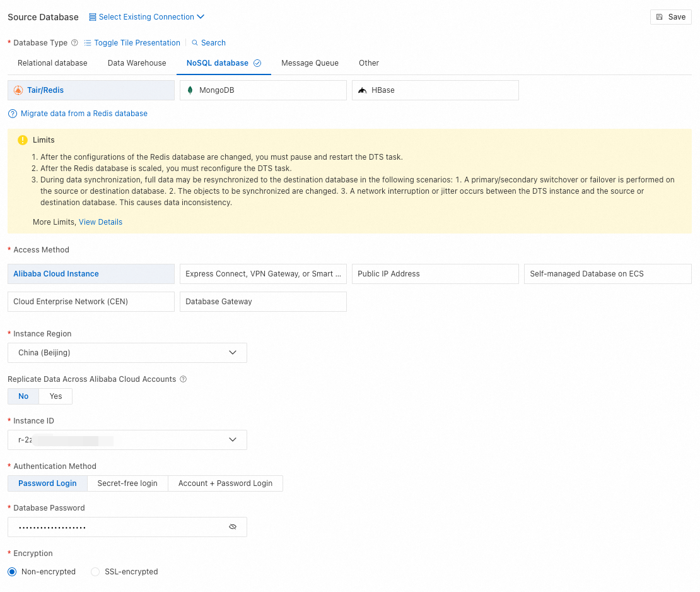Click the Tair/Redis logo icon
Screen dimensions: 700x592
click(x=18, y=90)
